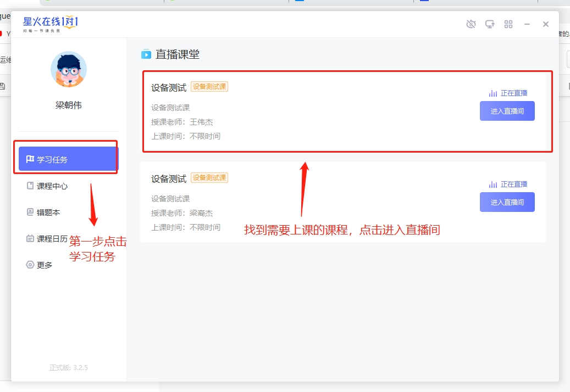The width and height of the screenshot is (570, 392).
Task: Open the cartoon profile avatar
Action: pos(69,69)
